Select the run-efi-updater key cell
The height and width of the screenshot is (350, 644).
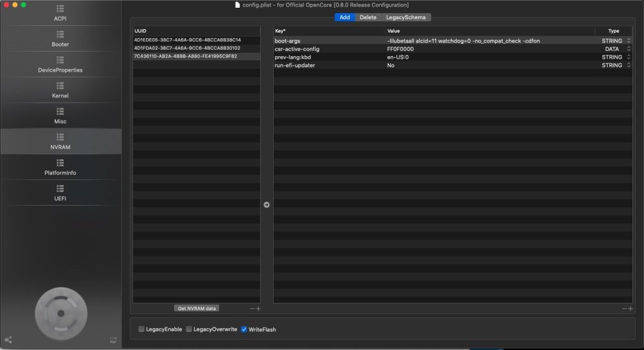329,65
